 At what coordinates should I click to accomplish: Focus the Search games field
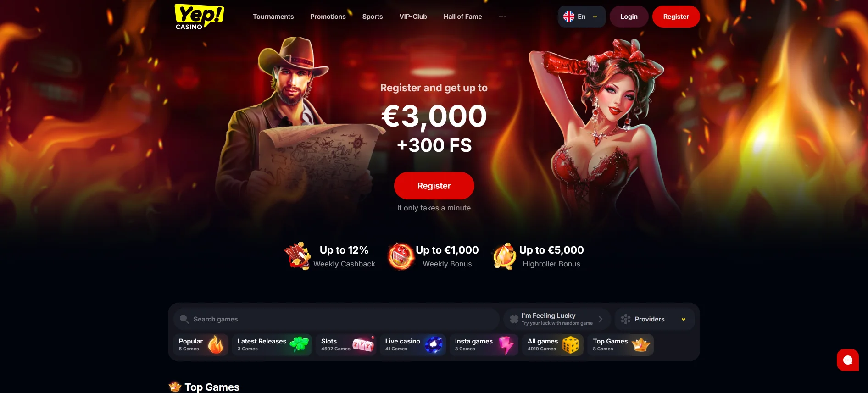[x=336, y=319]
